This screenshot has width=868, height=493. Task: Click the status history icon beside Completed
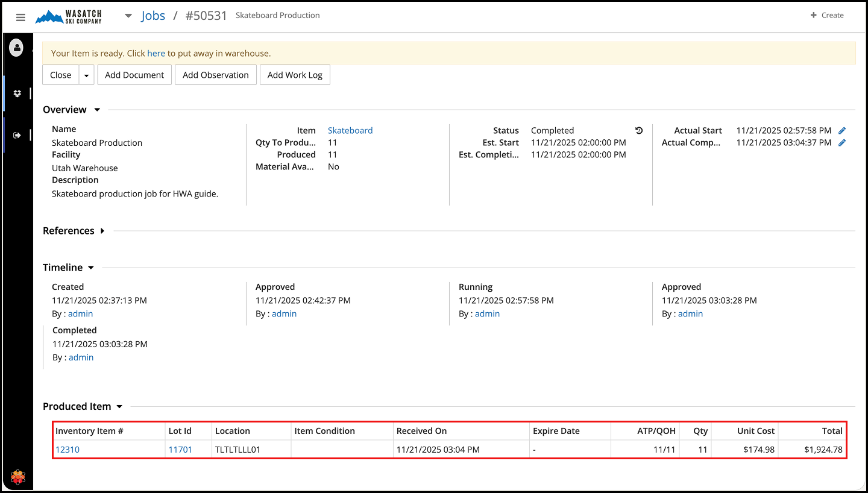coord(639,130)
